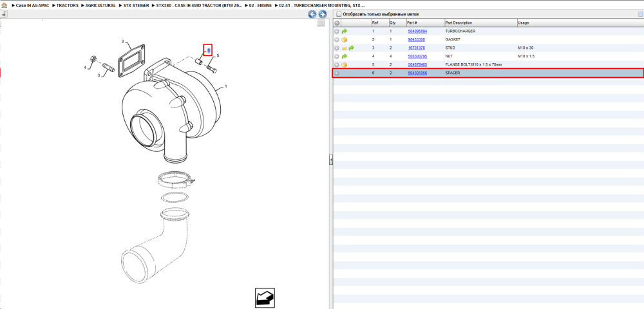Go to the home icon in breadcrumb
644x309 pixels.
[x=4, y=6]
